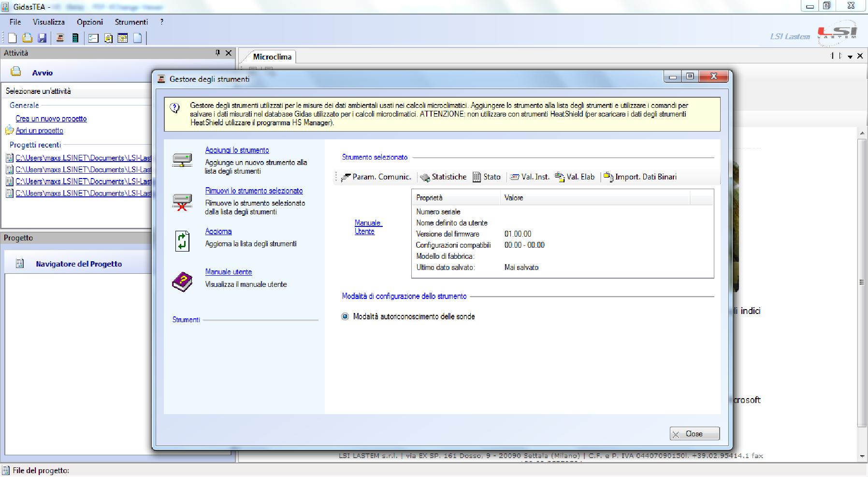The width and height of the screenshot is (868, 477).
Task: Click the yellow notes toolbar icon
Action: [x=108, y=38]
